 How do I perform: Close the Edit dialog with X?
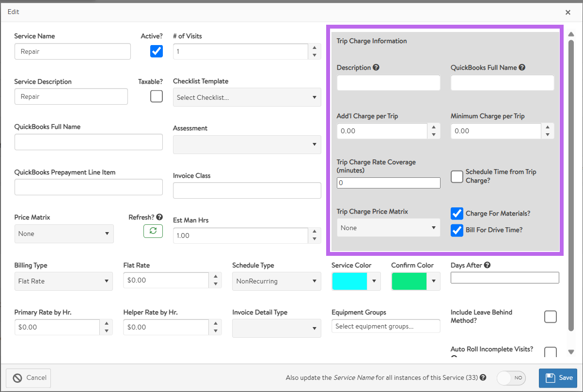pos(568,12)
